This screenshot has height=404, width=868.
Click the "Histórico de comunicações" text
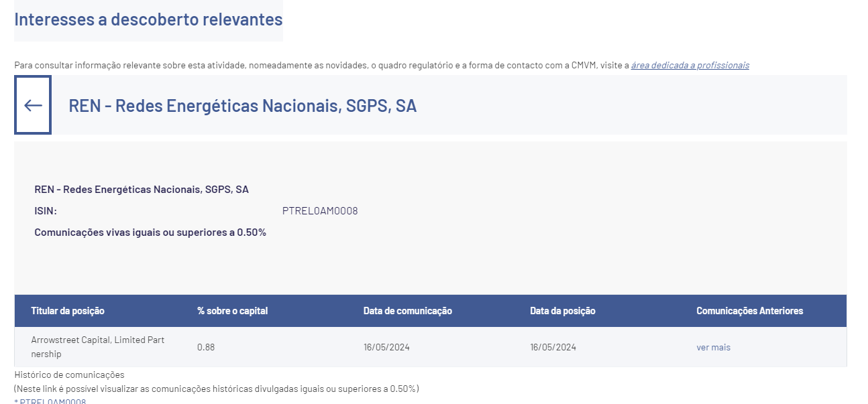69,375
